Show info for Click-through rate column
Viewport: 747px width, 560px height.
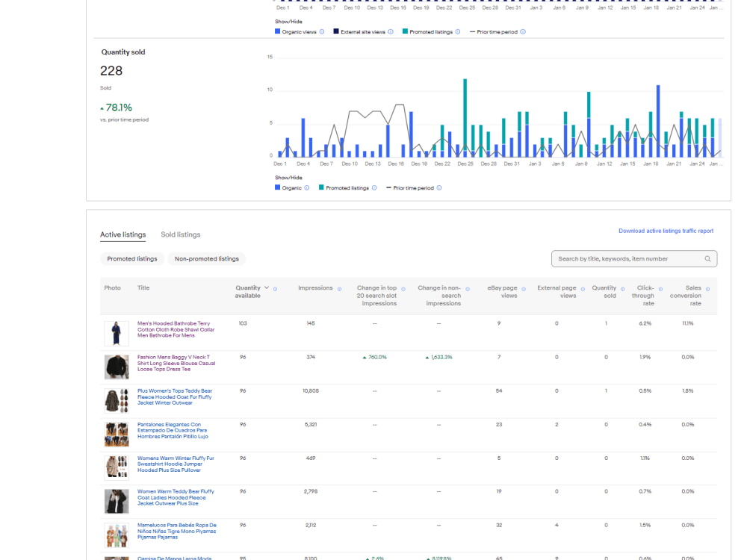(661, 289)
